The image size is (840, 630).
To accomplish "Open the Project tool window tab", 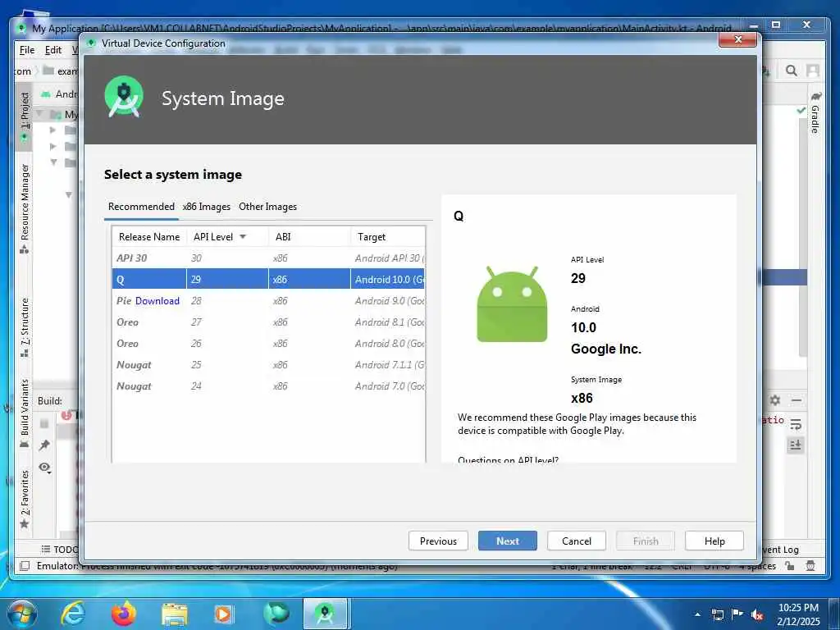I will click(x=24, y=116).
